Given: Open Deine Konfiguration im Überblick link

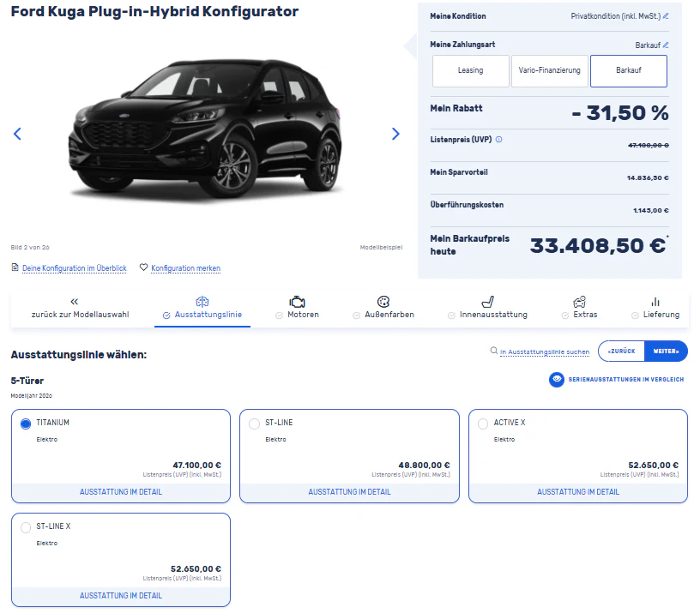Looking at the screenshot, I should point(75,268).
